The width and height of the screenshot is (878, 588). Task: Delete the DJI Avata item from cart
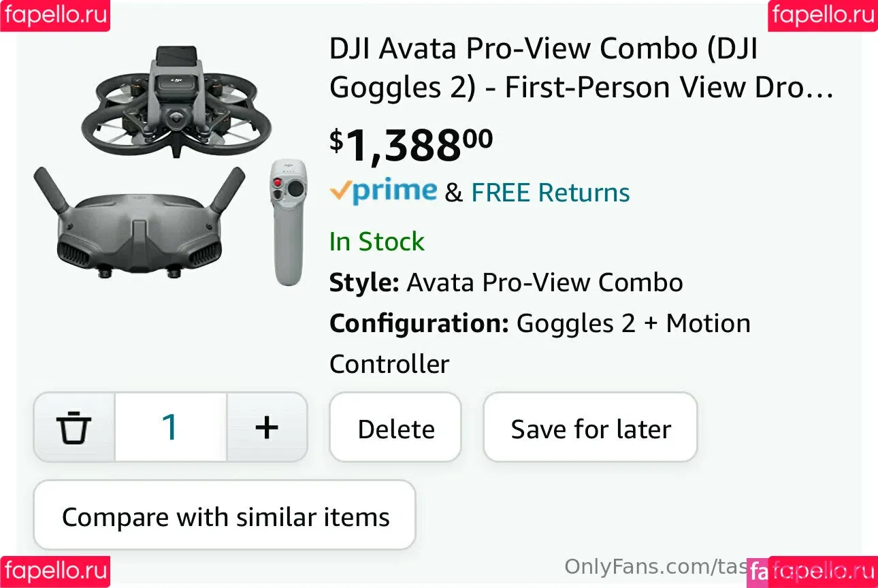tap(395, 428)
